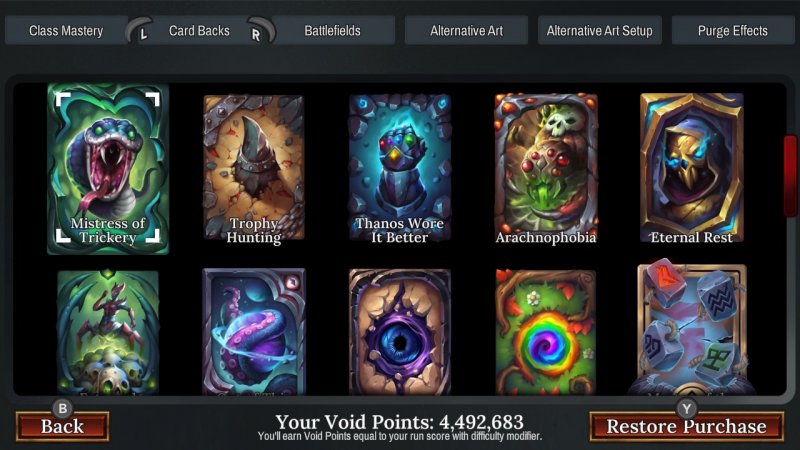Viewport: 800px width, 450px height.
Task: Pick the red insect on skulls card
Action: point(108,333)
